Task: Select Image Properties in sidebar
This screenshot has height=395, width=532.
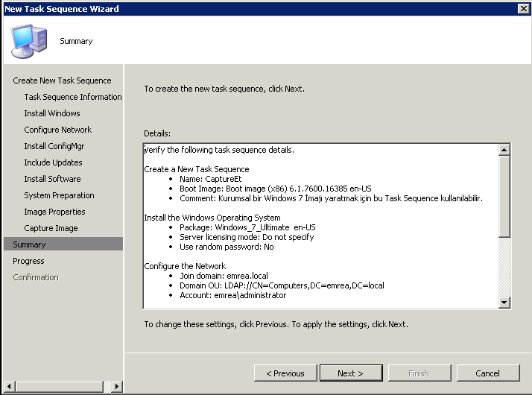Action: pyautogui.click(x=54, y=212)
